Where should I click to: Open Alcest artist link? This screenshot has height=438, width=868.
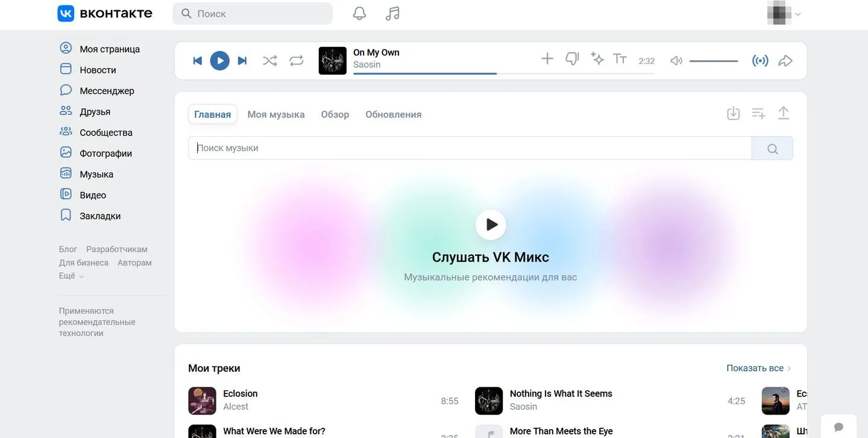(x=236, y=407)
